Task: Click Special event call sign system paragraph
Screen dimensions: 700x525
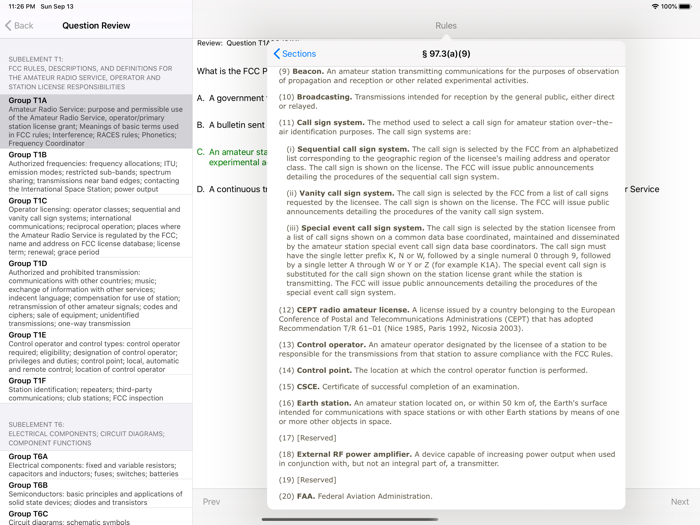Action: pyautogui.click(x=453, y=260)
